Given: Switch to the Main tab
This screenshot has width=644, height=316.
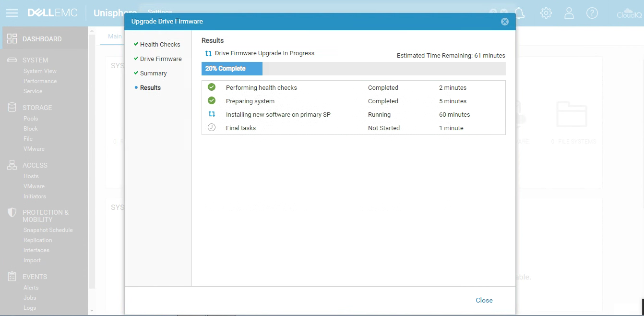Looking at the screenshot, I should pyautogui.click(x=115, y=36).
